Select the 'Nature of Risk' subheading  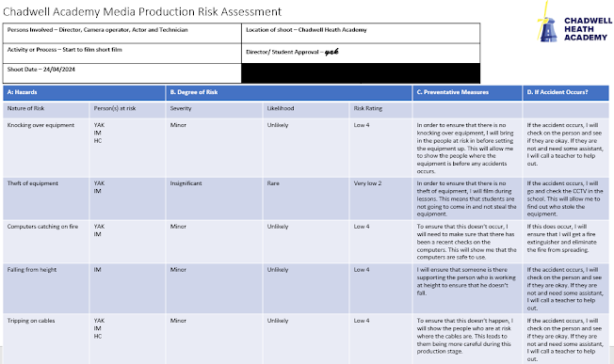25,108
